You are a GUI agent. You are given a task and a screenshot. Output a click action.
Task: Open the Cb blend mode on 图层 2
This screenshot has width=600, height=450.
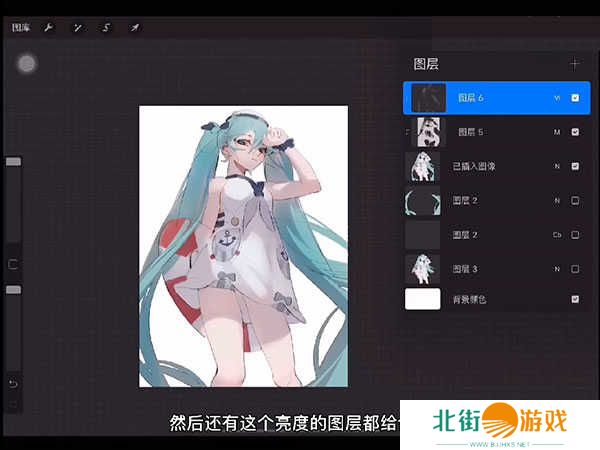(557, 235)
